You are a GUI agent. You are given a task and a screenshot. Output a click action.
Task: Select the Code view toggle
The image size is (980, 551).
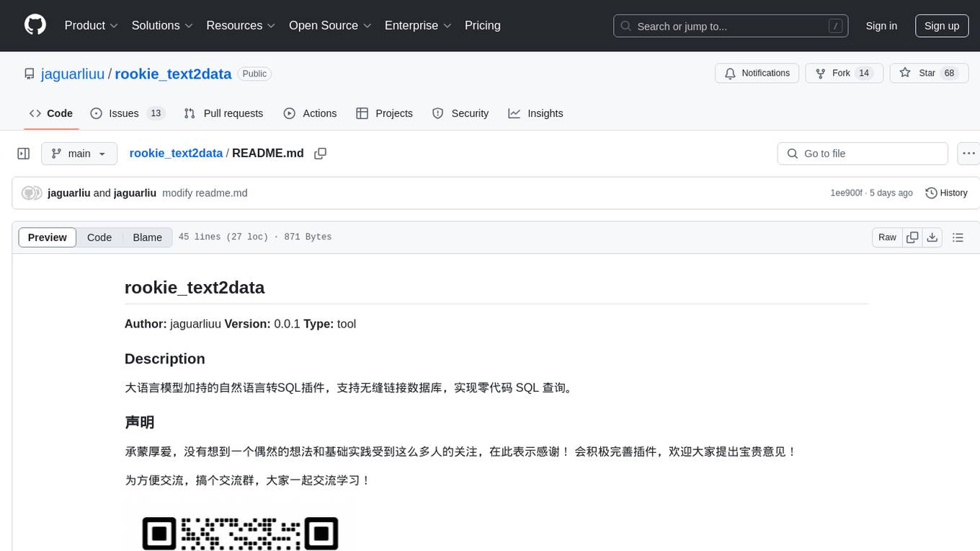pyautogui.click(x=99, y=237)
